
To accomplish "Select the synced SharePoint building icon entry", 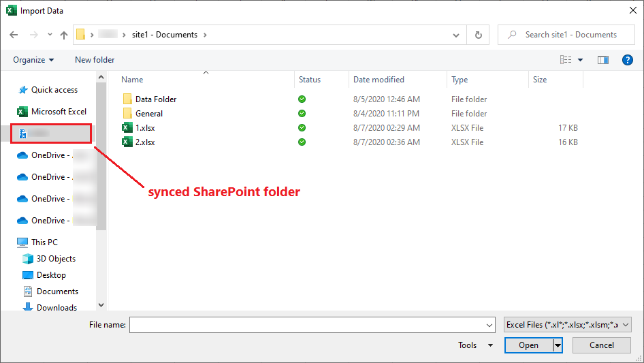I will tap(51, 133).
